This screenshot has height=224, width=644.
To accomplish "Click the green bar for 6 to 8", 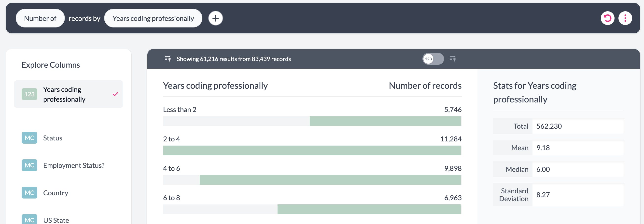I will point(369,209).
